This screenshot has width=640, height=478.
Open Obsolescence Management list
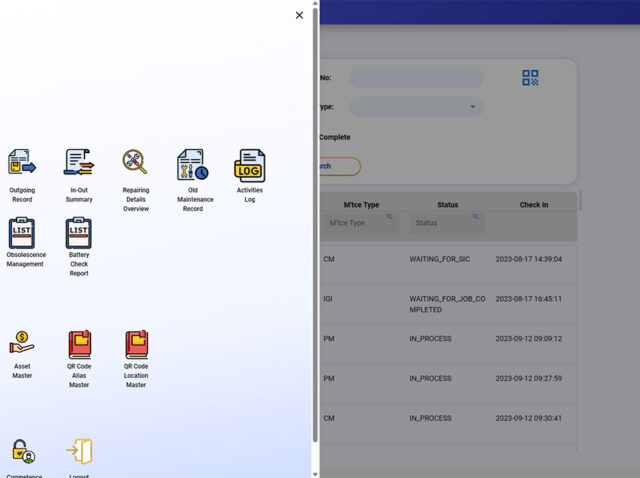click(22, 233)
